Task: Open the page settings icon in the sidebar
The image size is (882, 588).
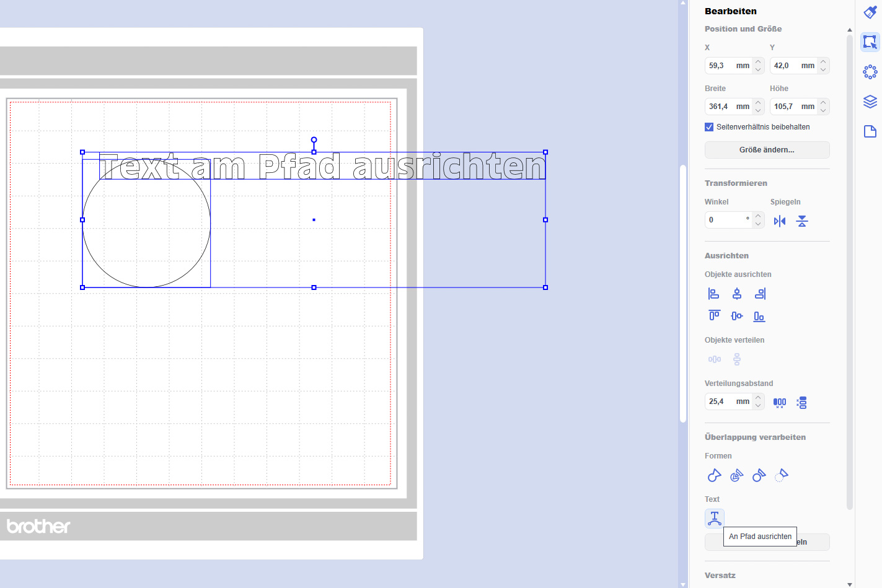Action: [870, 131]
